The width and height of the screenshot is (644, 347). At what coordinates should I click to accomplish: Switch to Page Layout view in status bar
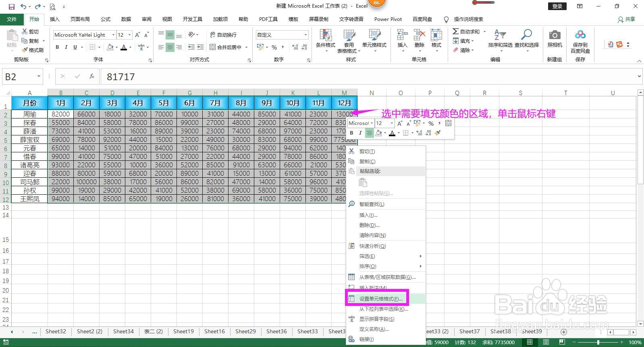coord(546,342)
